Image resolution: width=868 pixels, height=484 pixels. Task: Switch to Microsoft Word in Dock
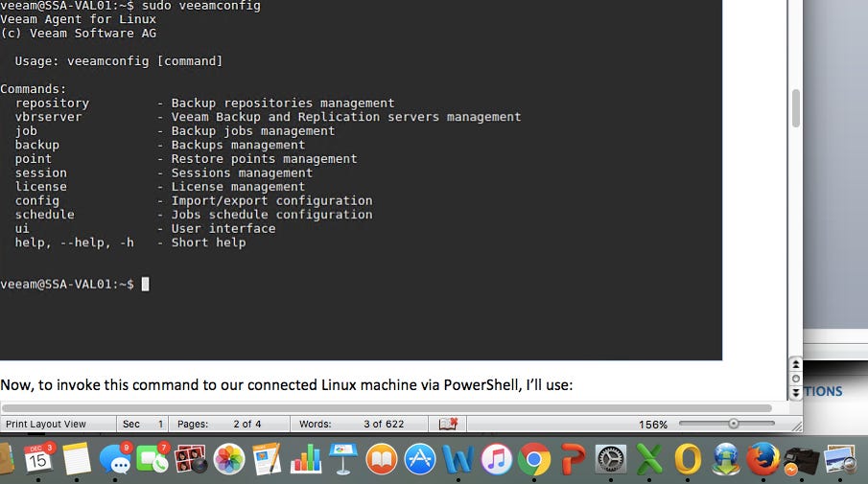(457, 459)
